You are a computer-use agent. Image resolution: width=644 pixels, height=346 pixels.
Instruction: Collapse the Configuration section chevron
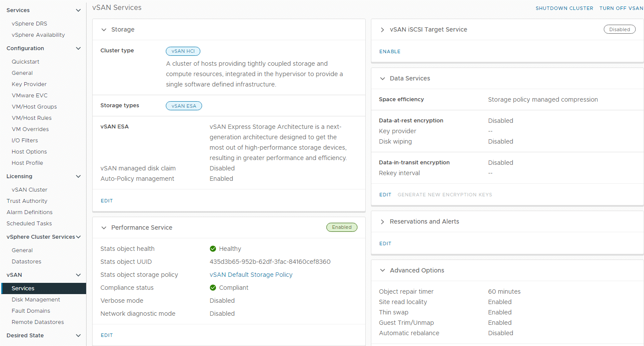pyautogui.click(x=78, y=48)
